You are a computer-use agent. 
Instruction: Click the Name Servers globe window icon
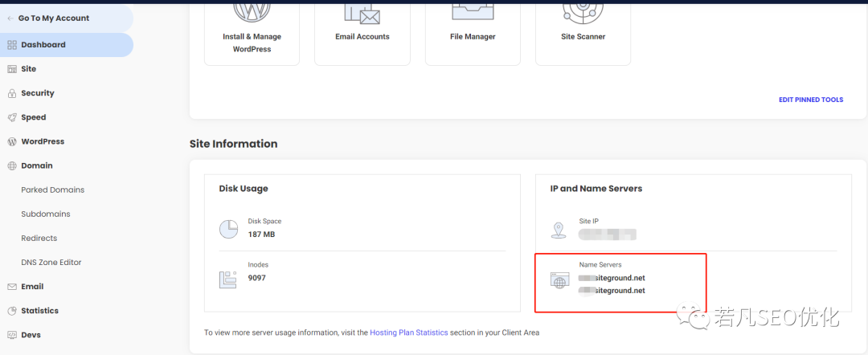point(559,280)
